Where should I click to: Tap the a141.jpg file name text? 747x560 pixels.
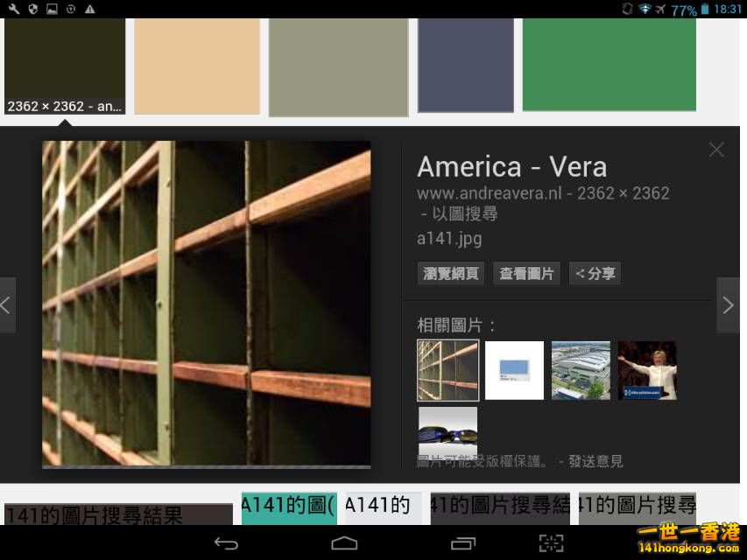click(x=449, y=238)
